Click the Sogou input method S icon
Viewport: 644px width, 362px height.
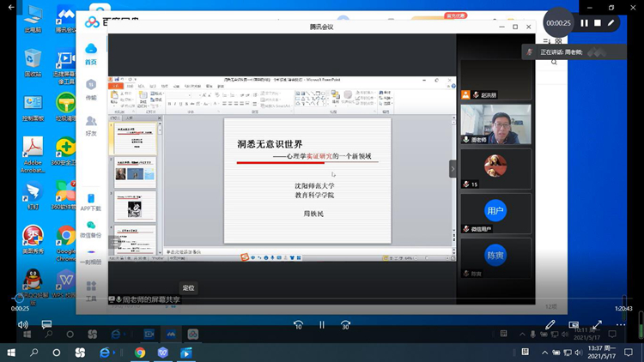245,257
